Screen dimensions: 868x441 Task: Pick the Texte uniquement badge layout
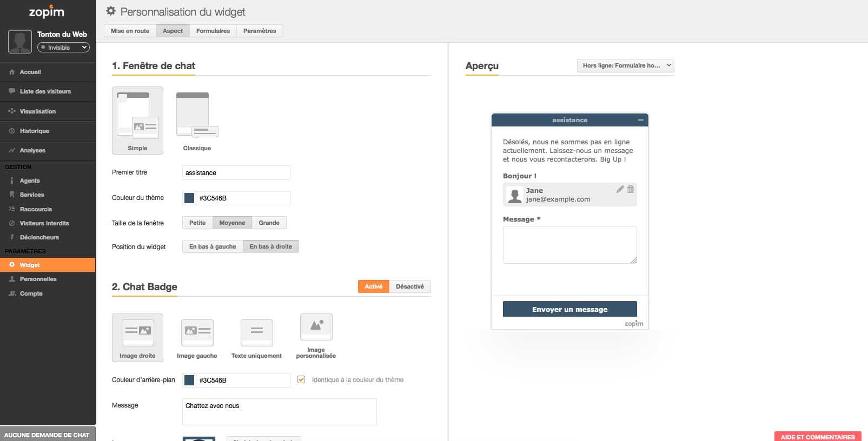(x=256, y=332)
